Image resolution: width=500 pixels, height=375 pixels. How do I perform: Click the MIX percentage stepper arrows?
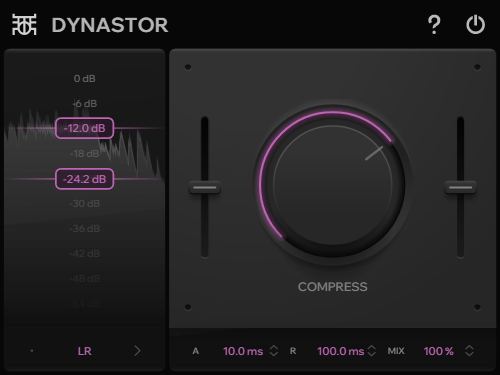[x=469, y=351]
